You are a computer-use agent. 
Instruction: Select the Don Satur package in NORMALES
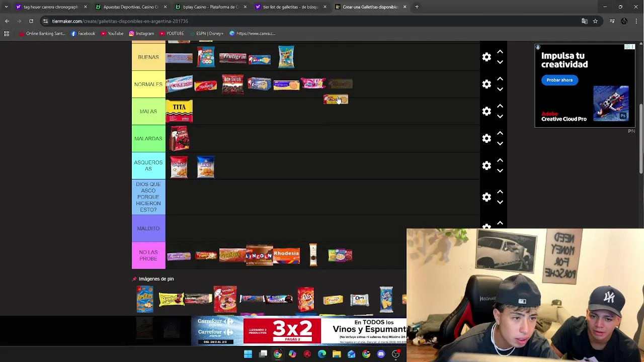[x=232, y=84]
